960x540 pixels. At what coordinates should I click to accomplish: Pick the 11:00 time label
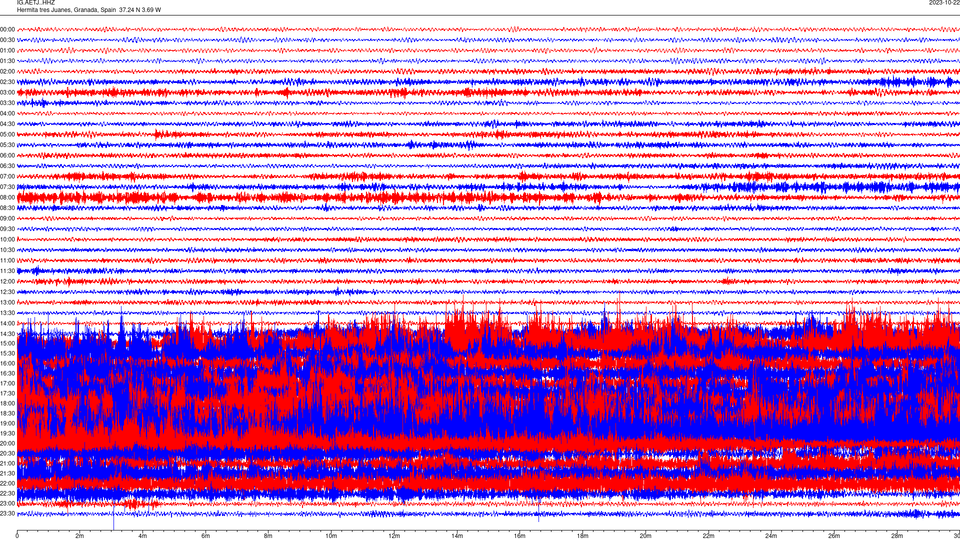8,261
